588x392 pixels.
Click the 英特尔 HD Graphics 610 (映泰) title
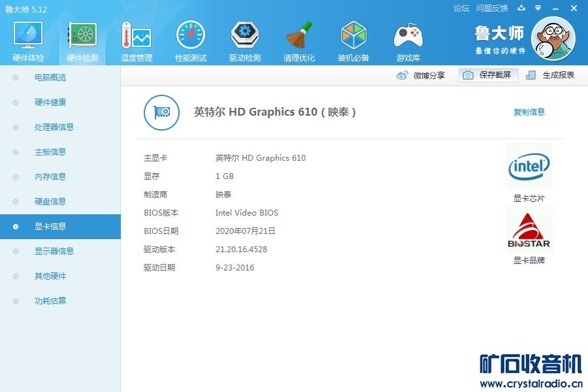(274, 112)
